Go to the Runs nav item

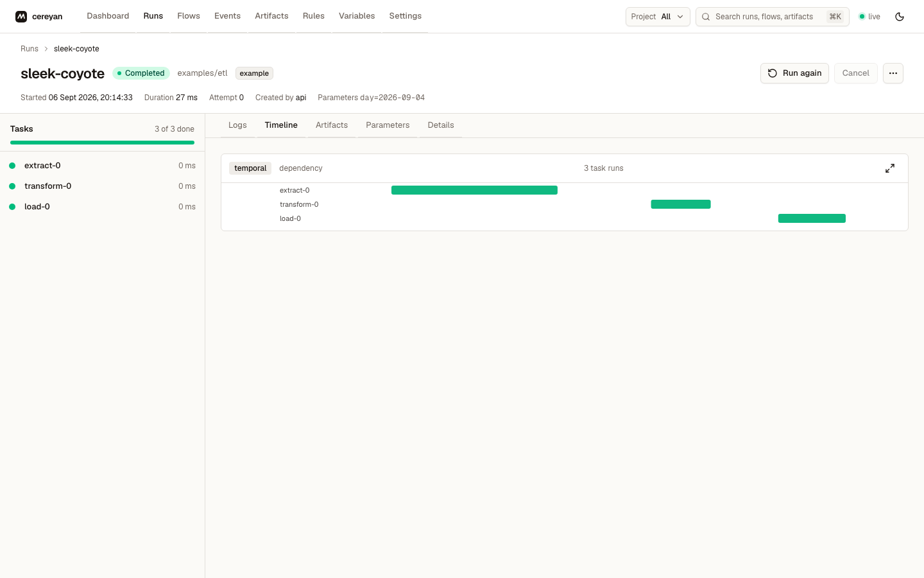pyautogui.click(x=153, y=16)
